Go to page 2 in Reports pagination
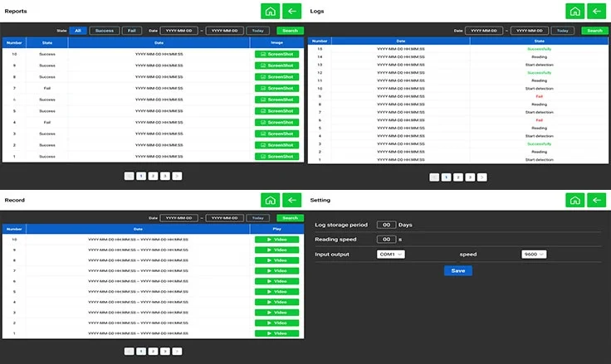This screenshot has height=364, width=611. pyautogui.click(x=153, y=176)
